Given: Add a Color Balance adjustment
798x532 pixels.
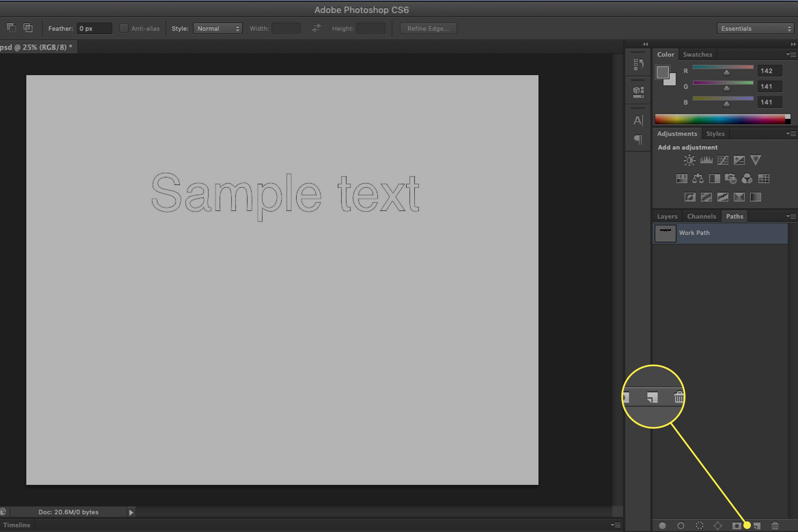Looking at the screenshot, I should coord(698,179).
